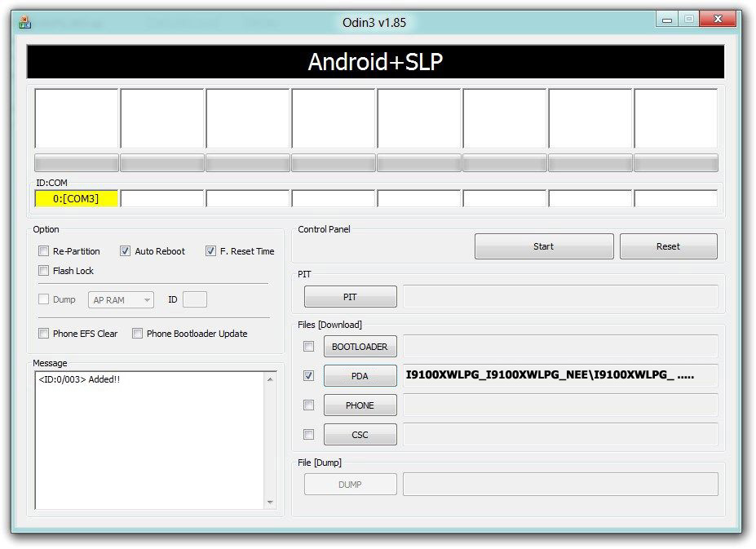
Task: Toggle the Dump checkbox
Action: [43, 299]
